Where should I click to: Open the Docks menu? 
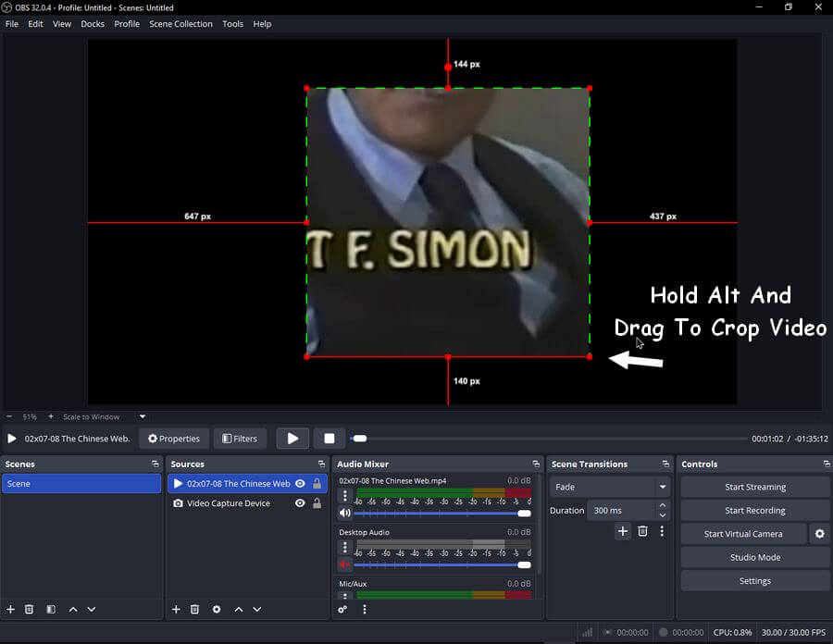coord(93,24)
